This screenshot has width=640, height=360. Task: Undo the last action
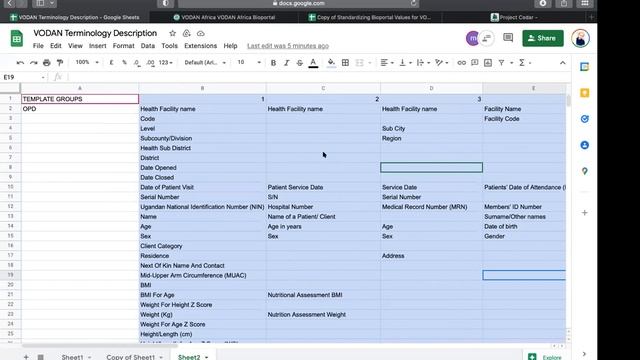point(20,63)
